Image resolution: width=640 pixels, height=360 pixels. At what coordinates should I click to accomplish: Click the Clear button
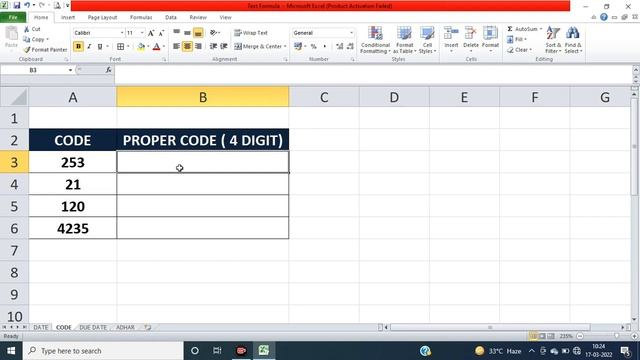point(519,50)
